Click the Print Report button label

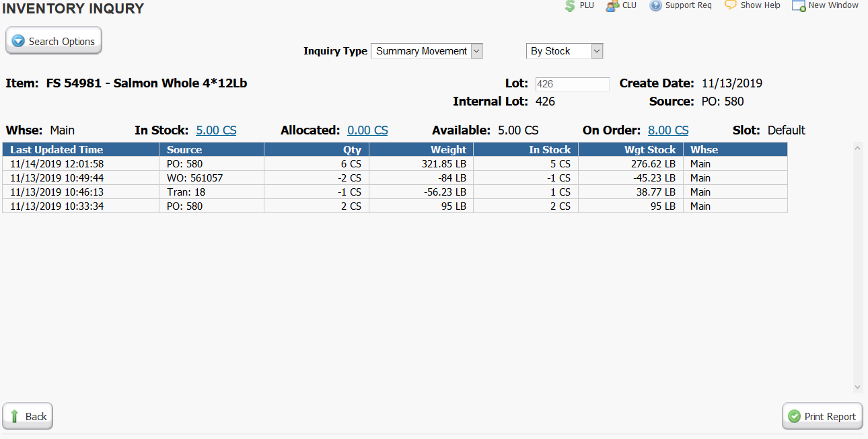[x=830, y=416]
